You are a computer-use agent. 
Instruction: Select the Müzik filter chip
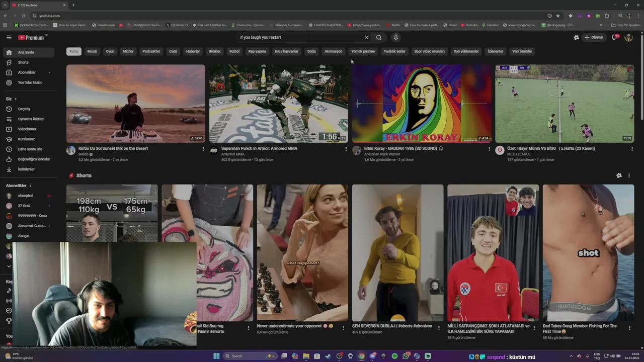92,51
